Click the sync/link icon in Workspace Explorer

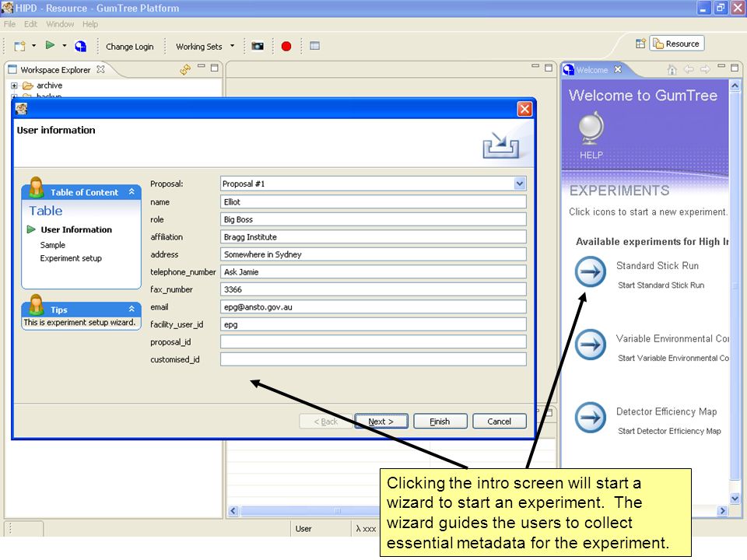pos(185,69)
